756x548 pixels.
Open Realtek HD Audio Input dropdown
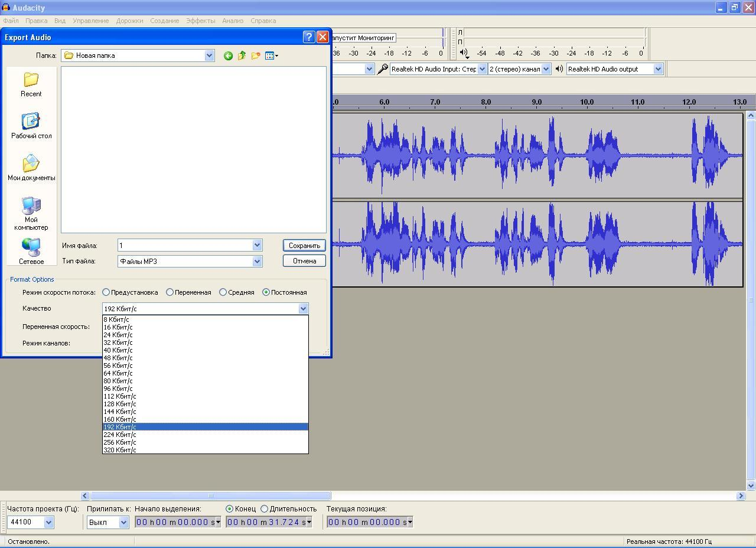click(482, 69)
